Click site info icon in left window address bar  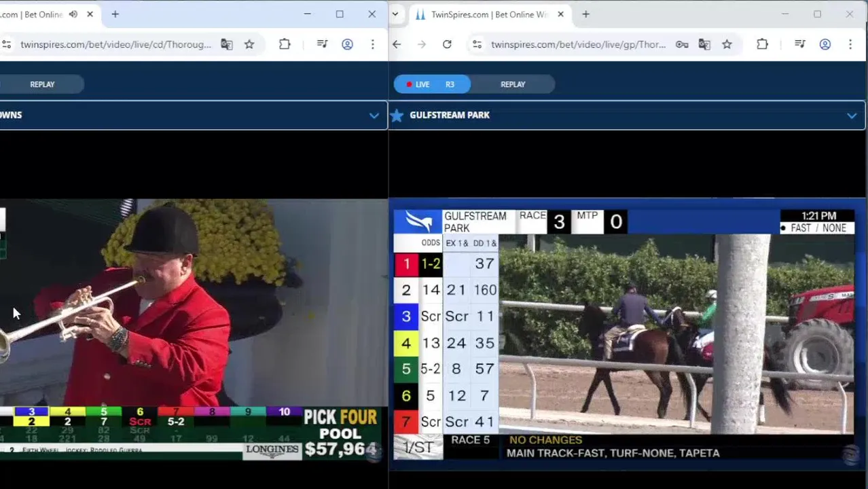[x=6, y=44]
